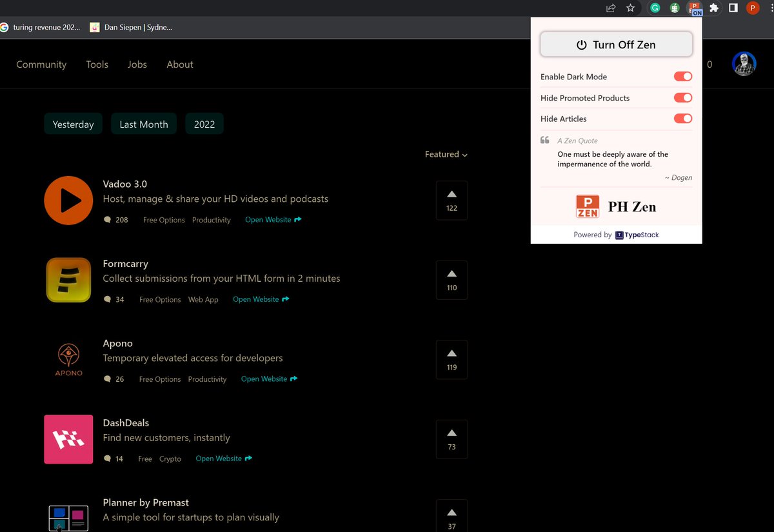Toggle the browser side panel icon

[733, 8]
